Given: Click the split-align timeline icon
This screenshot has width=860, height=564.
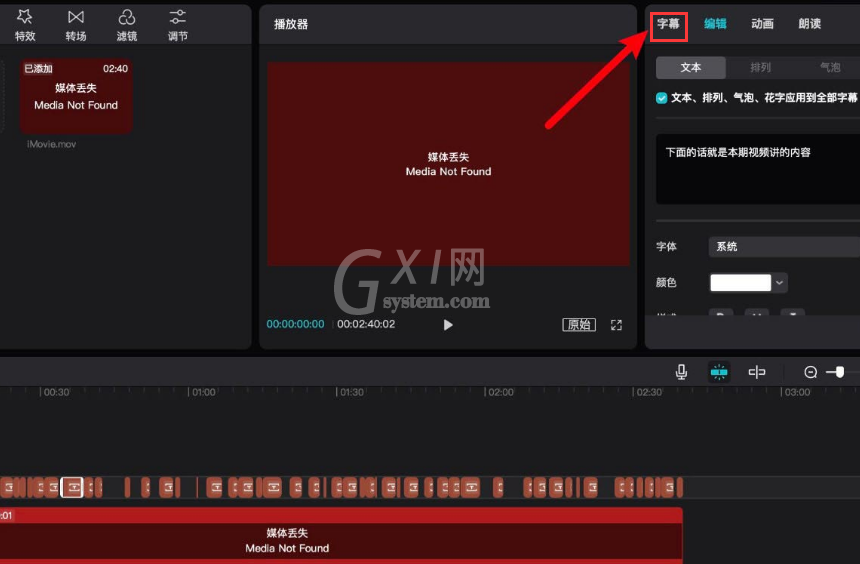Looking at the screenshot, I should click(757, 372).
